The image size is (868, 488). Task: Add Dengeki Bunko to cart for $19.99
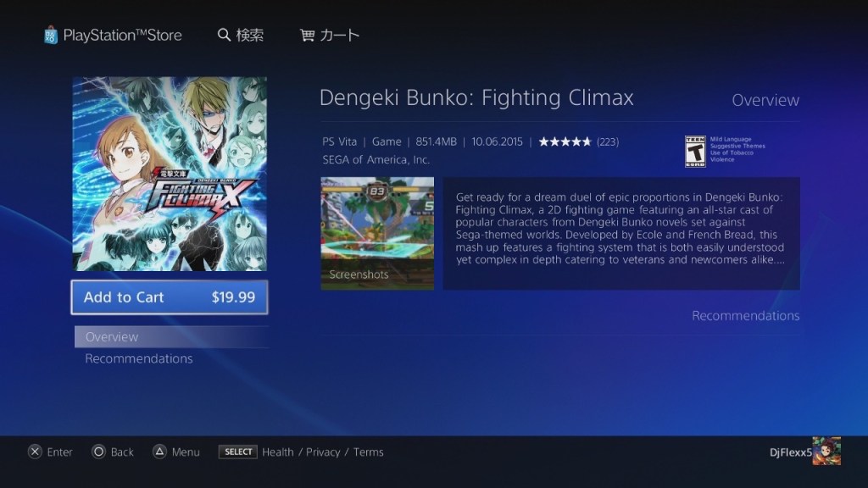(170, 297)
